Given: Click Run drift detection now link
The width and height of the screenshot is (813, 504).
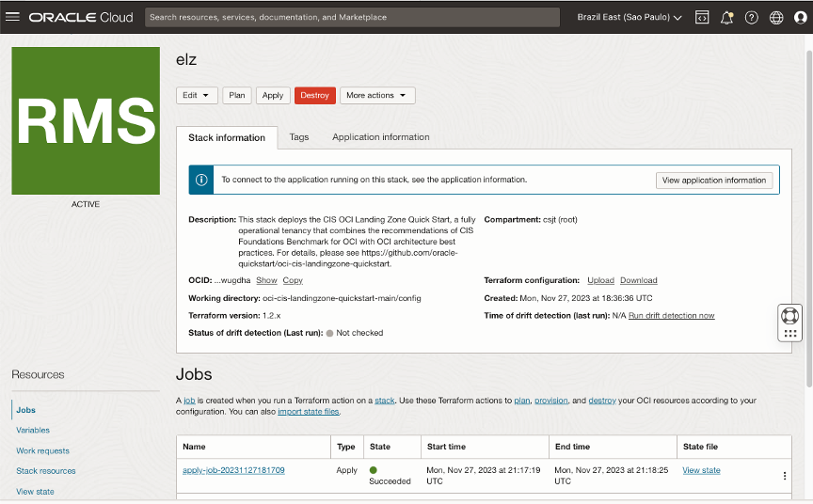Looking at the screenshot, I should [x=672, y=315].
